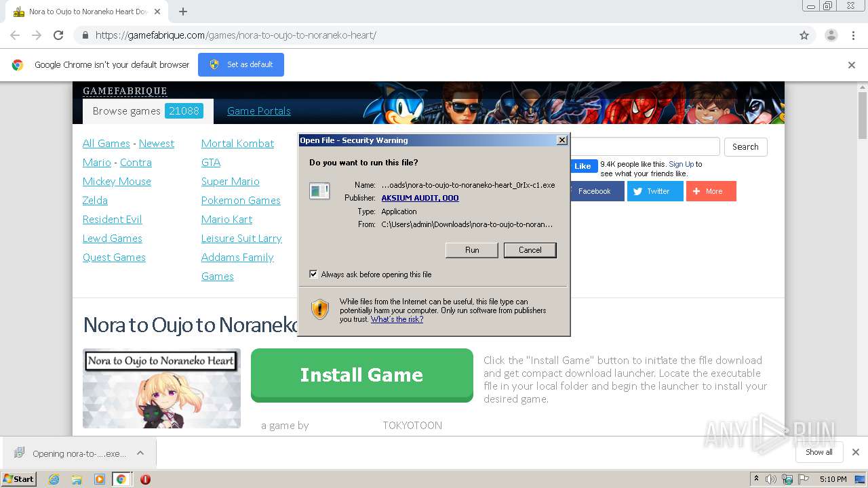Open Resident Evil games link
This screenshot has height=488, width=868.
[x=112, y=220]
